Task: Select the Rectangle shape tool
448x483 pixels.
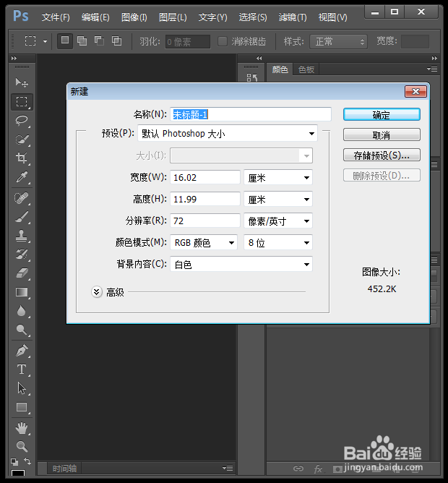Action: 22,407
